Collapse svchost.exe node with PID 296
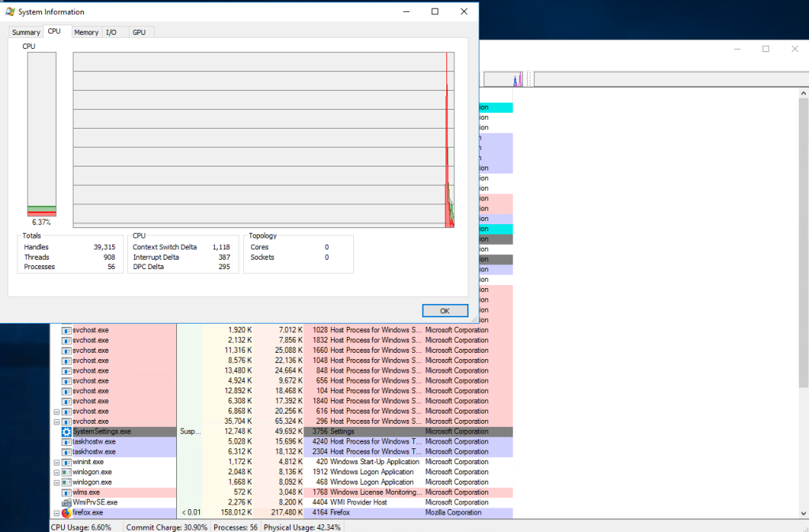 tap(56, 421)
